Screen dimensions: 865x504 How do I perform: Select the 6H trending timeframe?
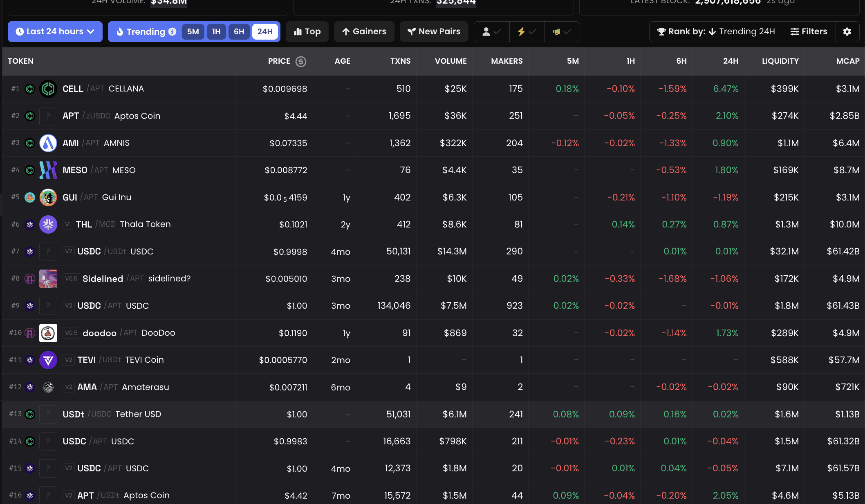click(239, 31)
